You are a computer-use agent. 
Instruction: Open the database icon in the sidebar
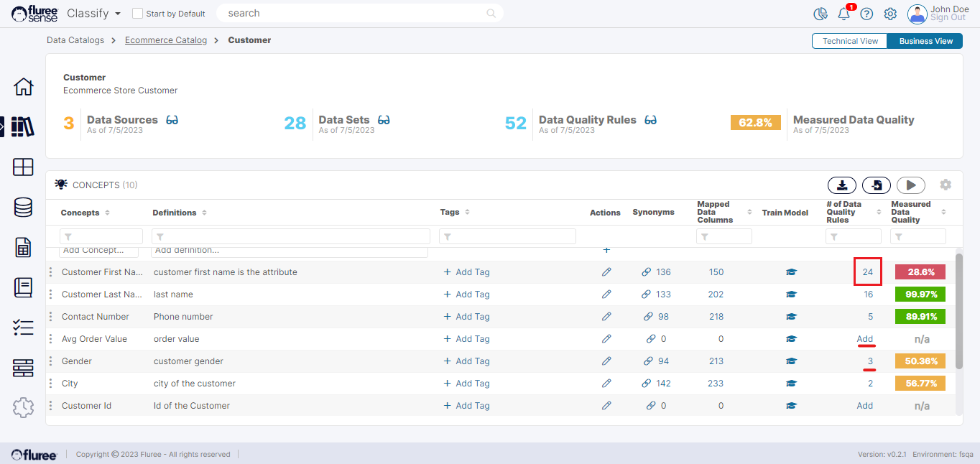tap(24, 208)
